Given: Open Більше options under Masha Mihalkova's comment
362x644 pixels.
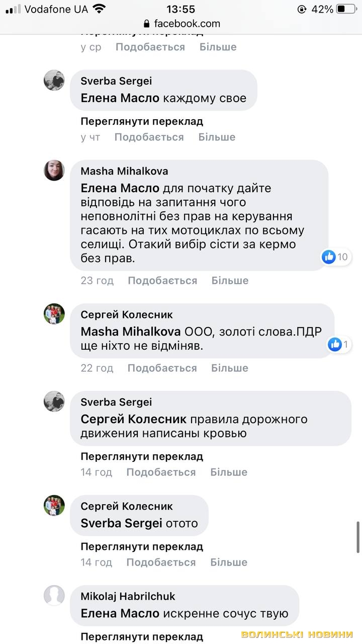Looking at the screenshot, I should click(x=230, y=280).
